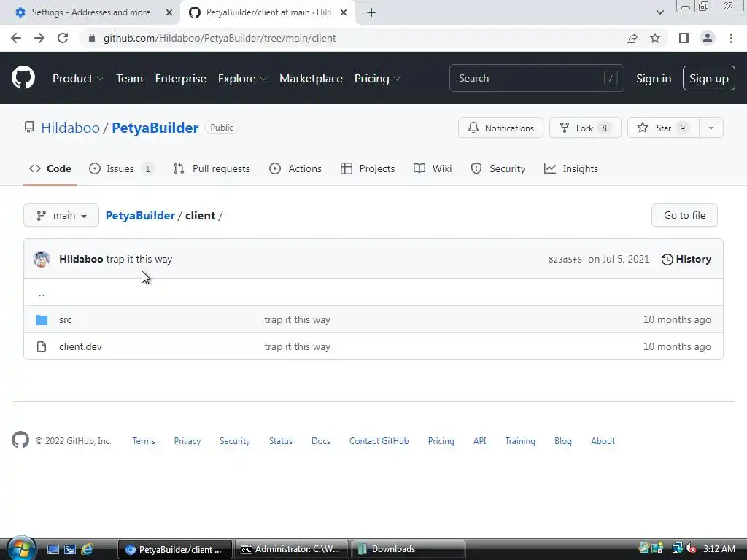Click the browser forward arrow
This screenshot has width=747, height=560.
click(39, 38)
